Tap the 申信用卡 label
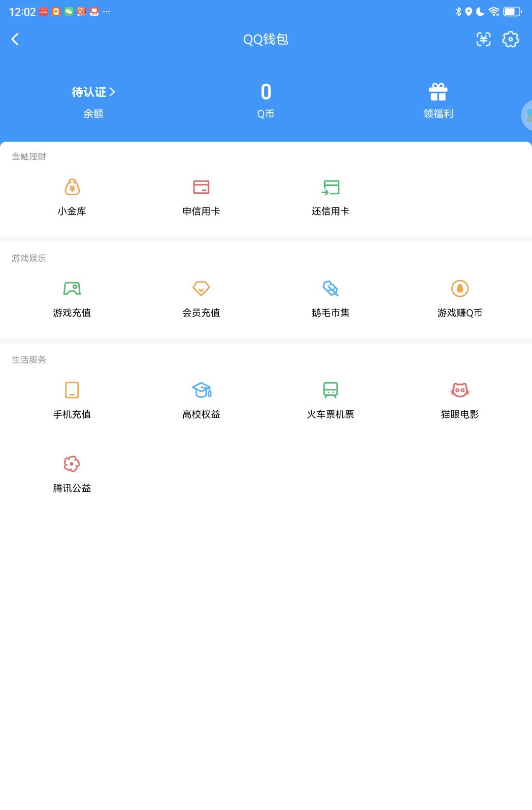This screenshot has width=532, height=810. (201, 211)
